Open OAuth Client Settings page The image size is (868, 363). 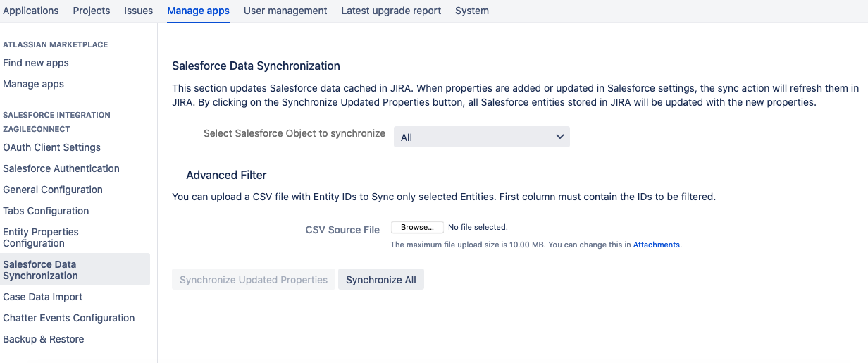click(51, 147)
